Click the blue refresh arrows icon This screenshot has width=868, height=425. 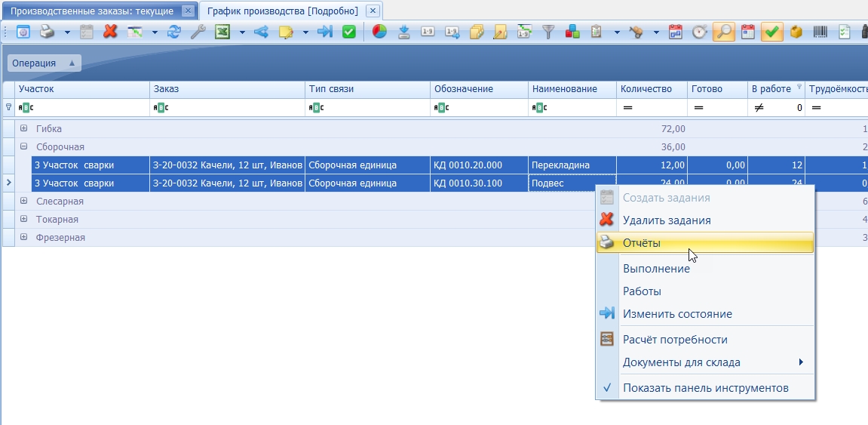tap(174, 32)
